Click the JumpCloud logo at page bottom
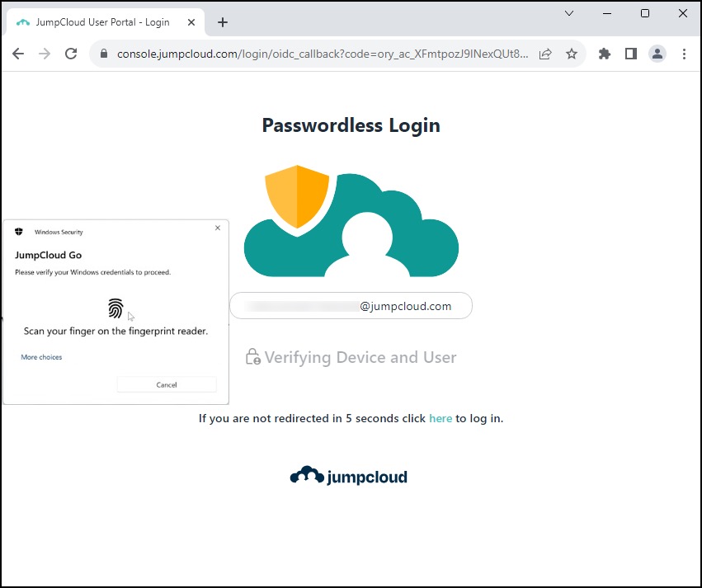Image resolution: width=702 pixels, height=588 pixels. (x=348, y=476)
